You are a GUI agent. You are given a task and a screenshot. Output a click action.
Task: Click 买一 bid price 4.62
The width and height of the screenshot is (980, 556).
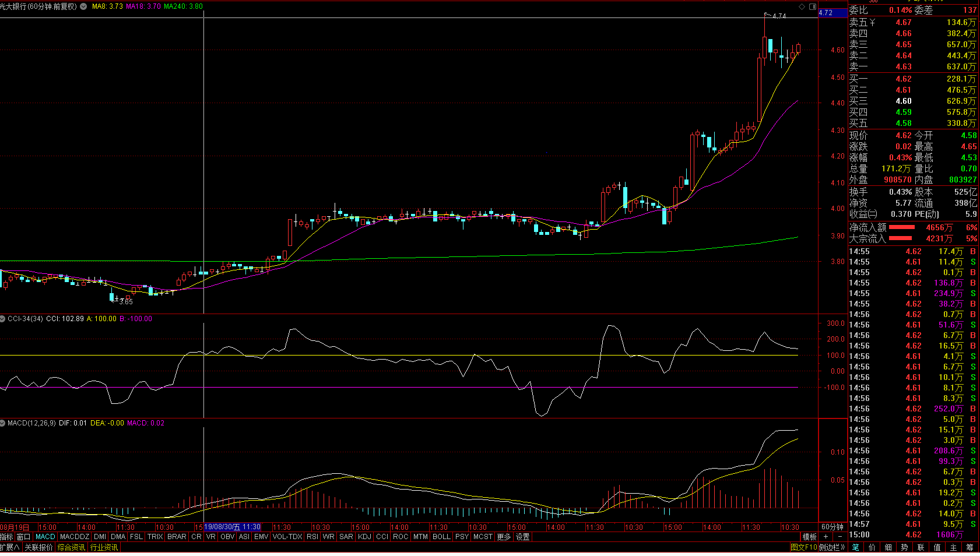pyautogui.click(x=904, y=79)
